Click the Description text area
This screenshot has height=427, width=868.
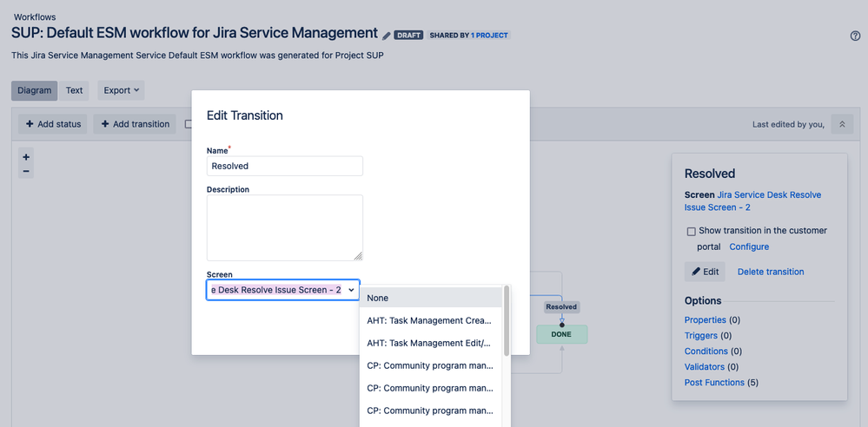(284, 227)
